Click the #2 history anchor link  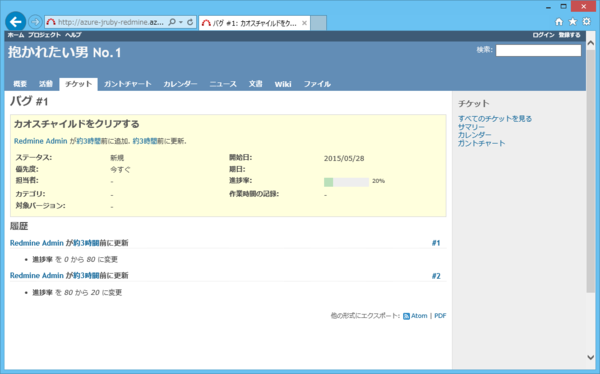click(x=436, y=276)
